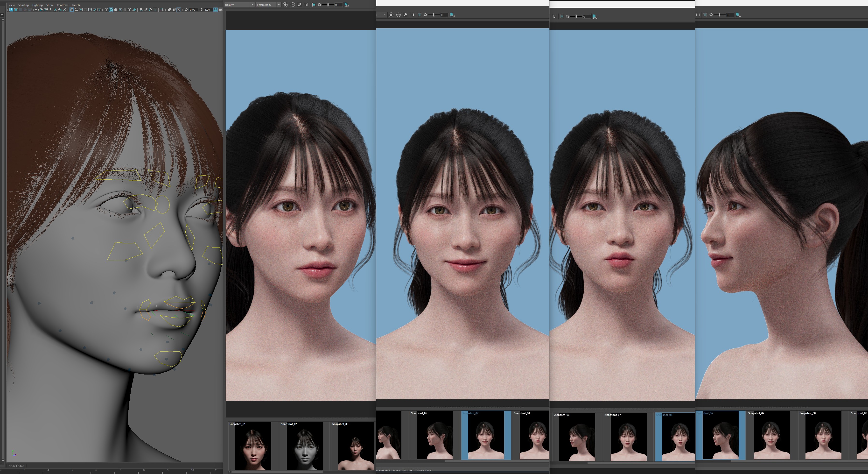This screenshot has width=868, height=474.
Task: Open the Renderer panel menu
Action: click(62, 5)
